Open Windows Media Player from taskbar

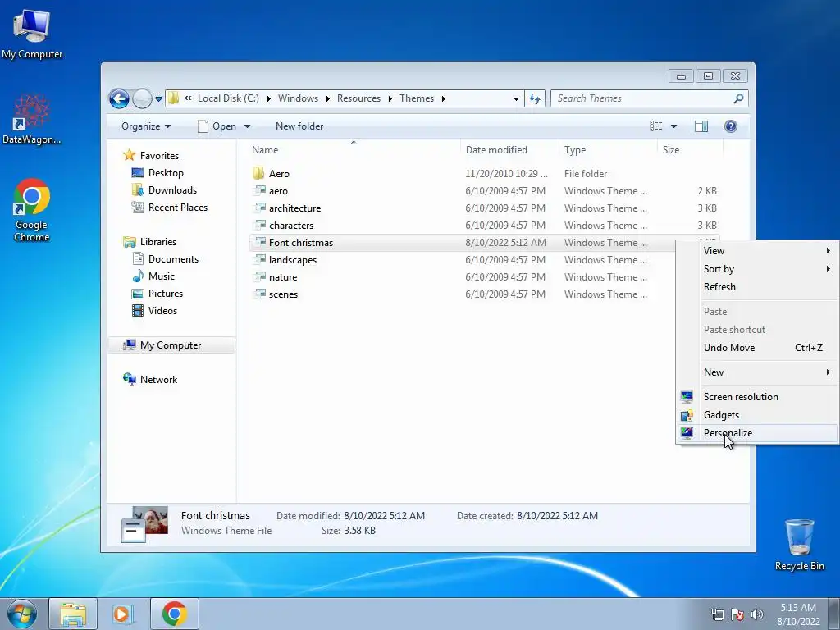click(x=123, y=614)
